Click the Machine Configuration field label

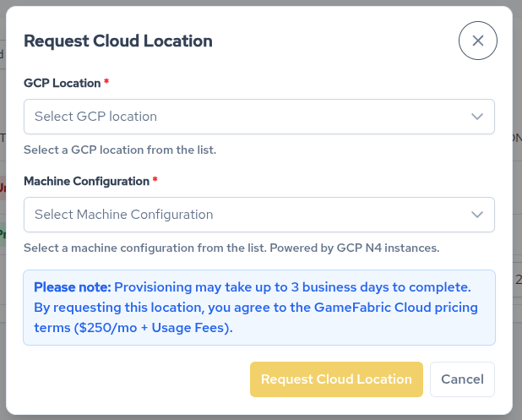tap(86, 181)
